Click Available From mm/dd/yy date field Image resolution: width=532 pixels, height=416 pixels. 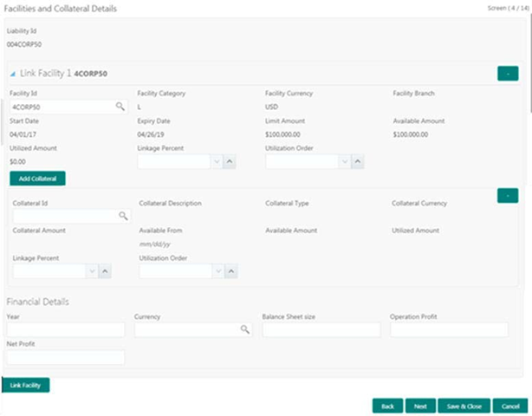click(x=155, y=244)
